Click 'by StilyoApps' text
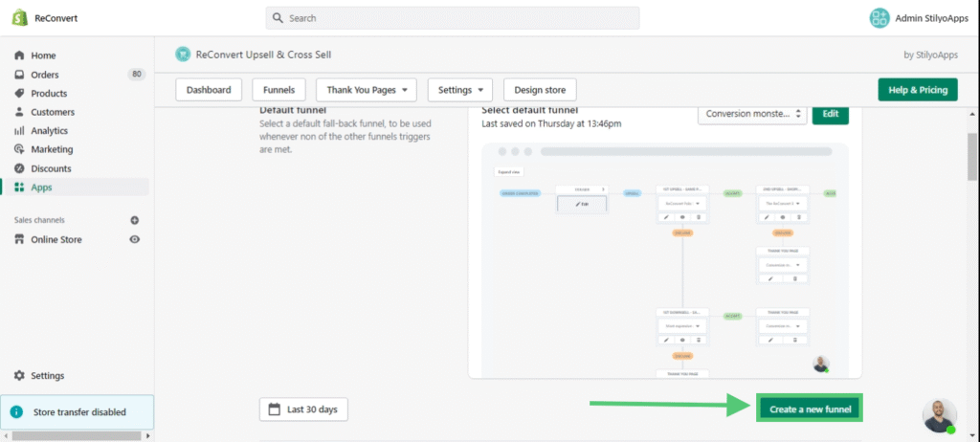The height and width of the screenshot is (442, 980). (930, 55)
